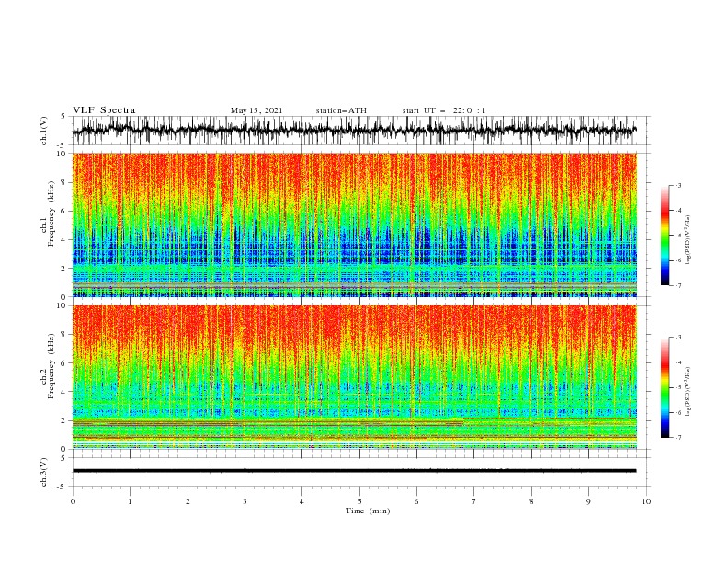
Task: Click time axis tick label "1"
Action: 131,501
